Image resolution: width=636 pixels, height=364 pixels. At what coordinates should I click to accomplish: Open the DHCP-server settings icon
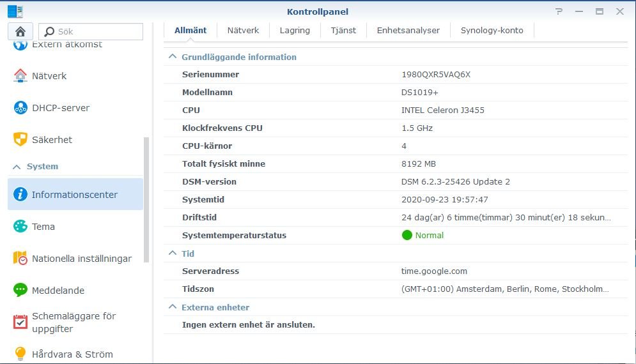(x=20, y=108)
